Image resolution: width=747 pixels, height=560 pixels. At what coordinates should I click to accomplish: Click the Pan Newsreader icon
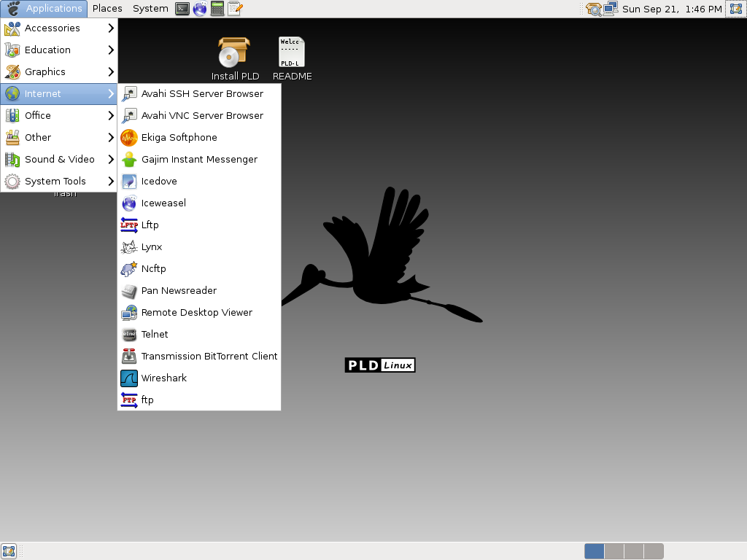click(x=128, y=290)
